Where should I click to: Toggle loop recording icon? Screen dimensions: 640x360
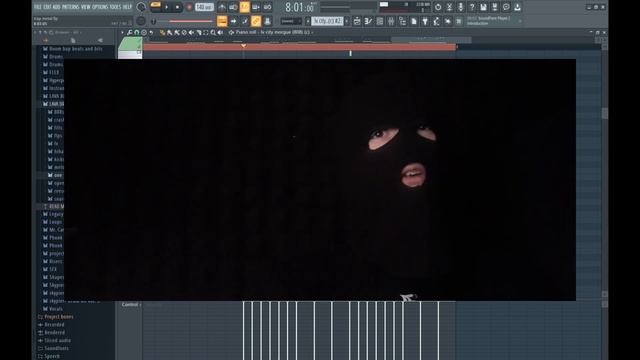(267, 7)
